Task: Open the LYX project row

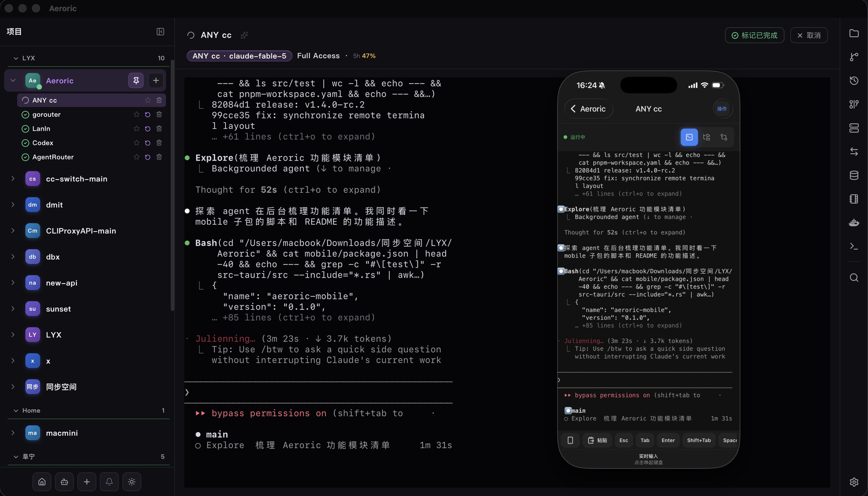Action: [86, 335]
